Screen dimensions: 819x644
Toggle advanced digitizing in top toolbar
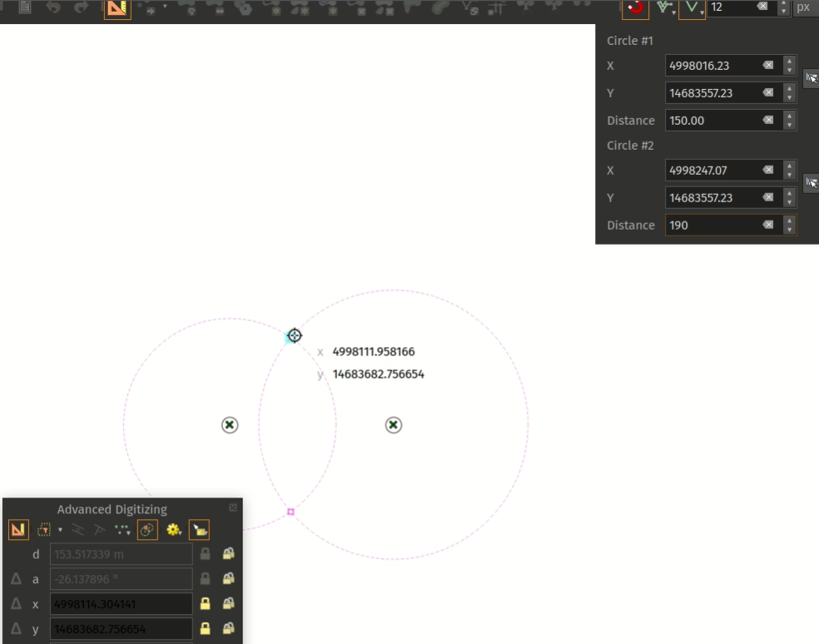[117, 8]
